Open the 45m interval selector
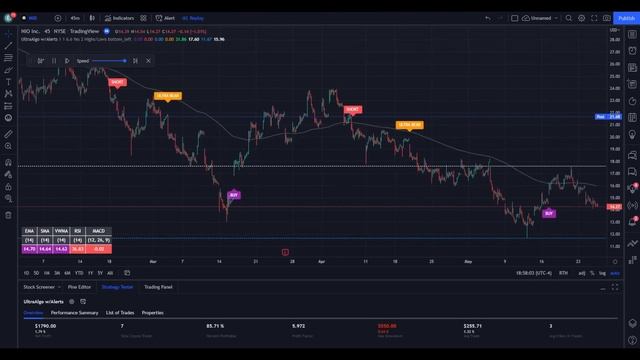The height and width of the screenshot is (360, 640). click(75, 18)
